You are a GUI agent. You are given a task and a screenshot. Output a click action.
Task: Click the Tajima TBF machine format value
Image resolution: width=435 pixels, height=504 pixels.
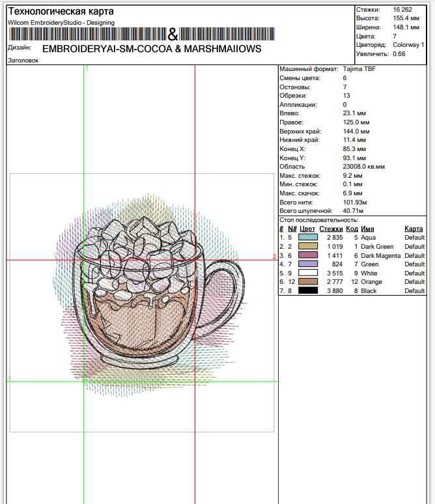pyautogui.click(x=359, y=69)
